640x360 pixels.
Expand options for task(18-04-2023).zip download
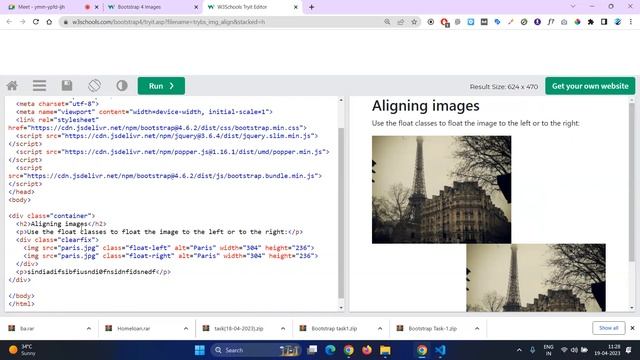283,328
